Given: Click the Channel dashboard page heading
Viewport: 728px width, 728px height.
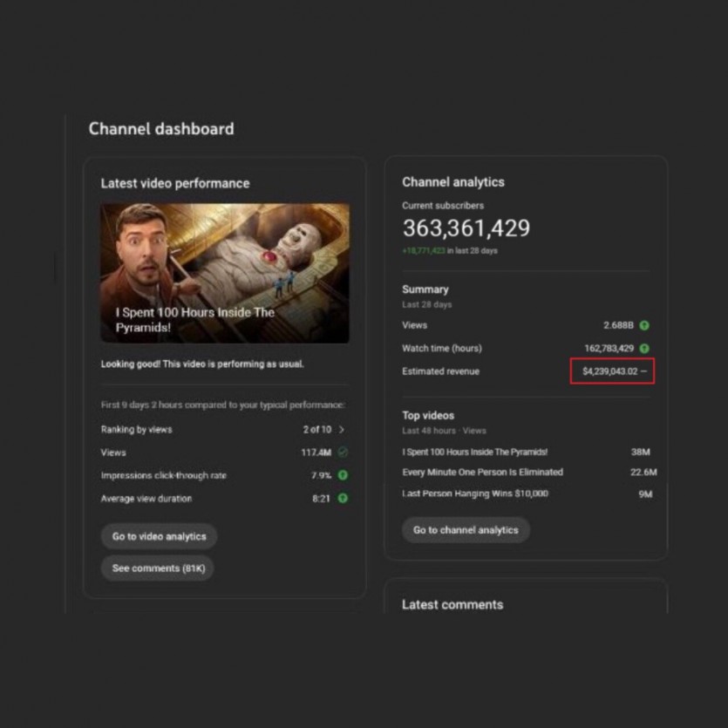Looking at the screenshot, I should (161, 129).
